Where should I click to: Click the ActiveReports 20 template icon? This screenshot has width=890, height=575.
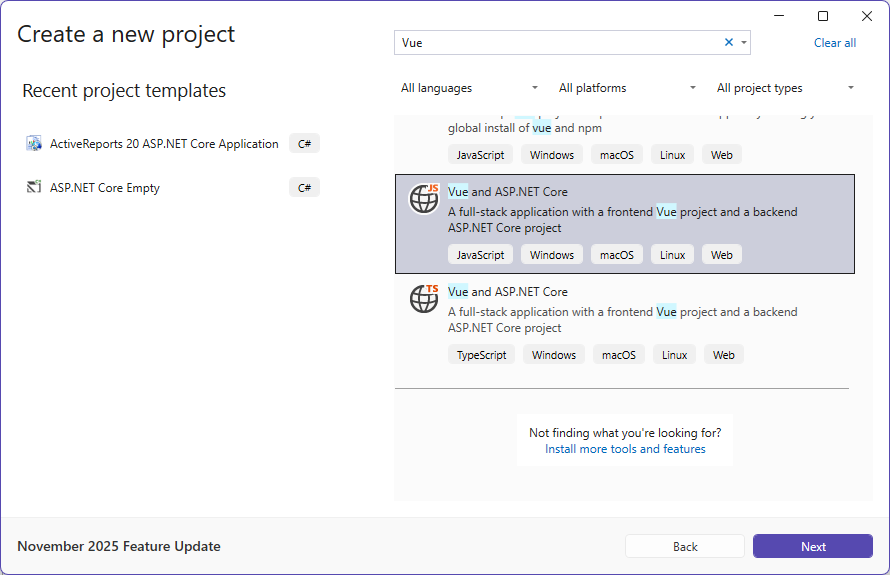34,144
